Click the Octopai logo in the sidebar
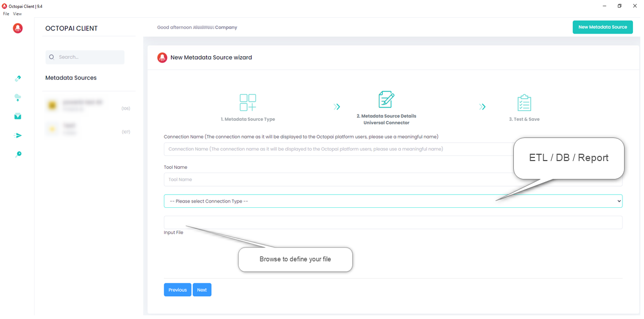Viewport: 644px width, 319px height. (x=18, y=28)
